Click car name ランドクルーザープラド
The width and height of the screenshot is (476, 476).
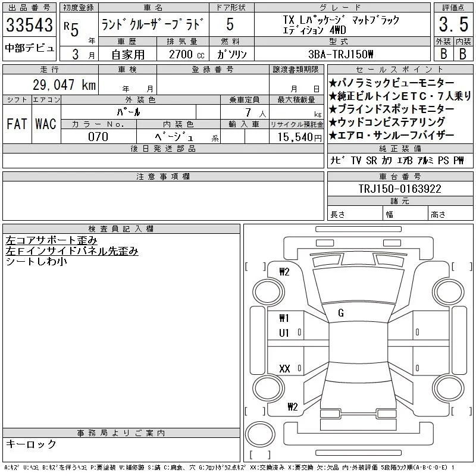[152, 24]
